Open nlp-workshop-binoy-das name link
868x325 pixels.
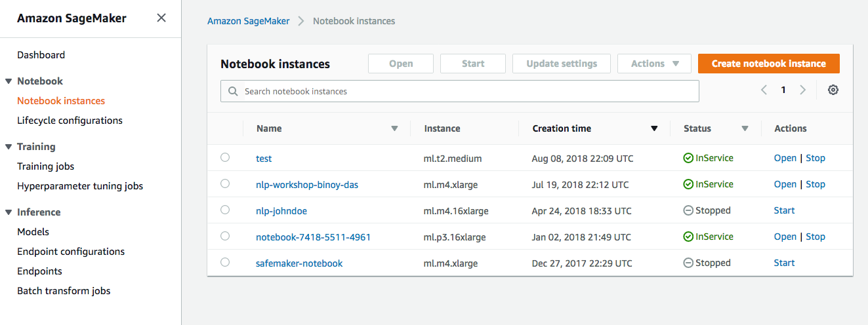(307, 185)
